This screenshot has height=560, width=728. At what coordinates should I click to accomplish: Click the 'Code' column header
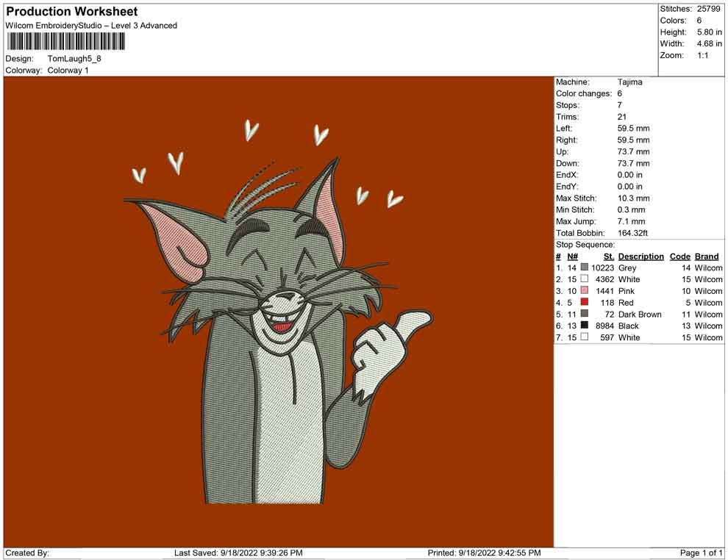pos(679,256)
